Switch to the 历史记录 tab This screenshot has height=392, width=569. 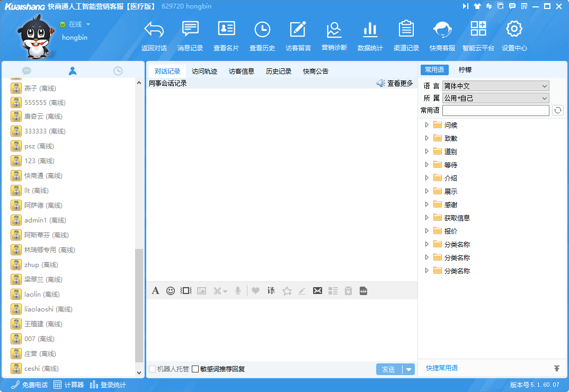(x=279, y=72)
